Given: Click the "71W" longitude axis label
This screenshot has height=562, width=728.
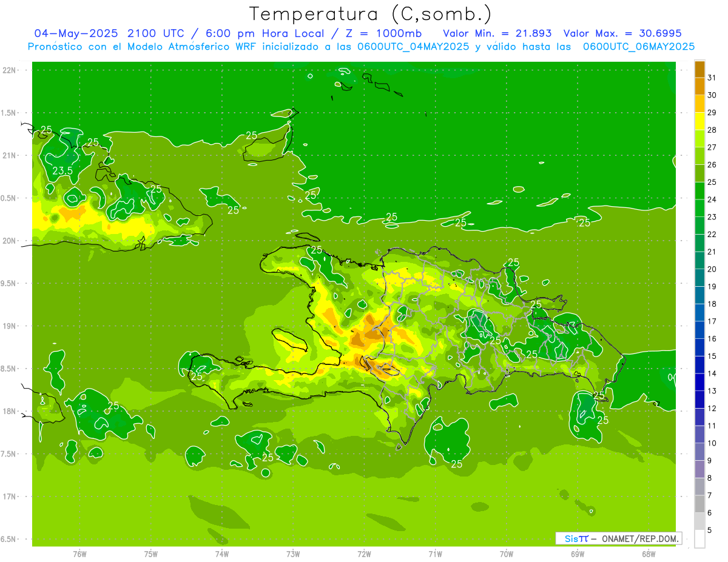Looking at the screenshot, I should (435, 554).
